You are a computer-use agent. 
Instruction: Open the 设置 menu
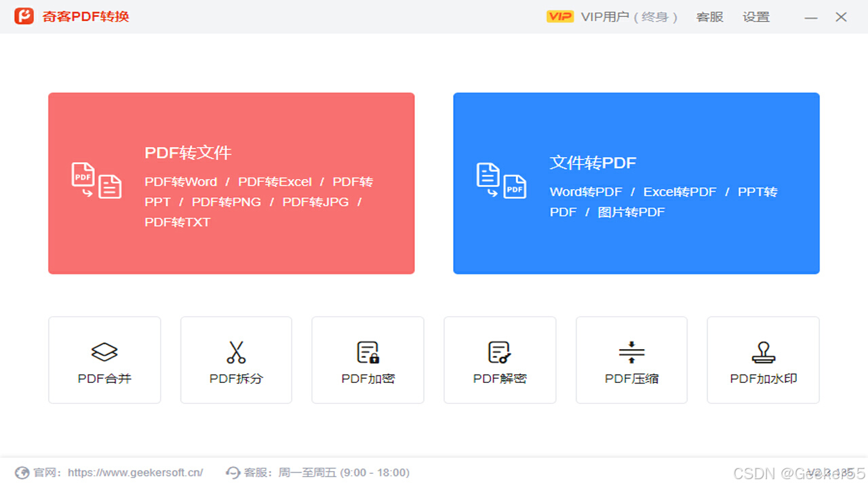coord(756,17)
